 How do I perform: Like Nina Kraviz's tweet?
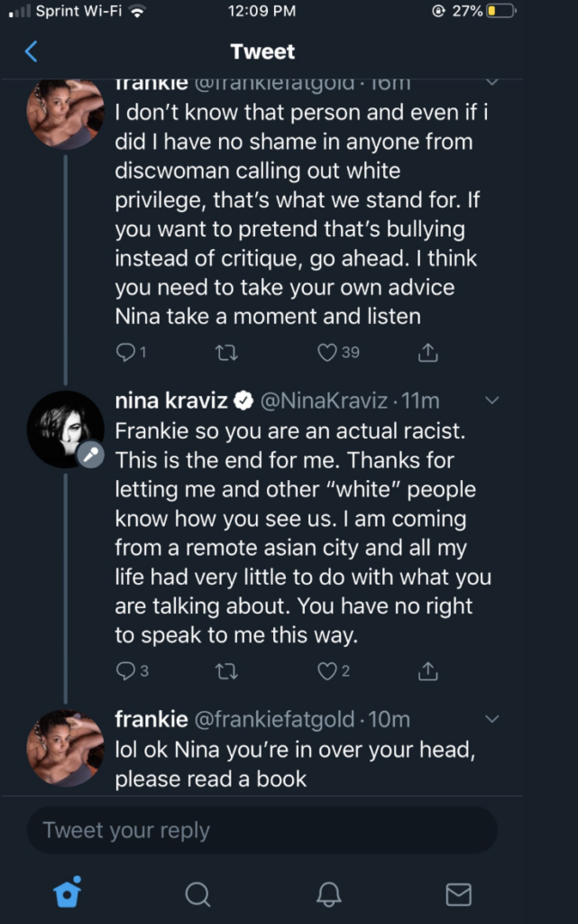coord(327,670)
